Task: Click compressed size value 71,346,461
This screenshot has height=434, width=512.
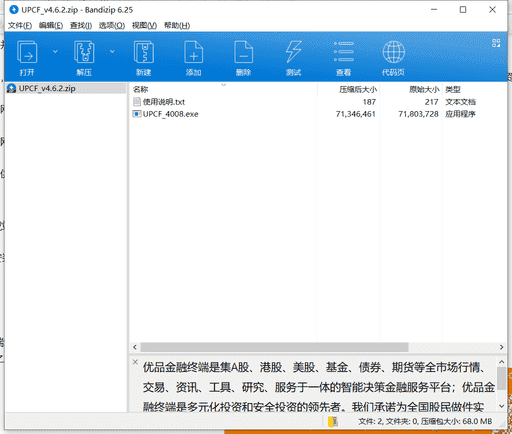Action: point(356,114)
